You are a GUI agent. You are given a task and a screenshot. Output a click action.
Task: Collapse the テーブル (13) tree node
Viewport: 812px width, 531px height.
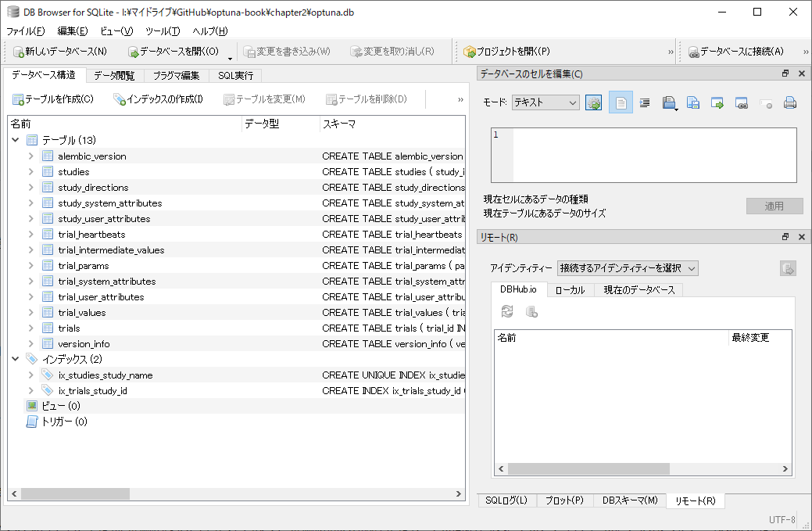point(16,140)
